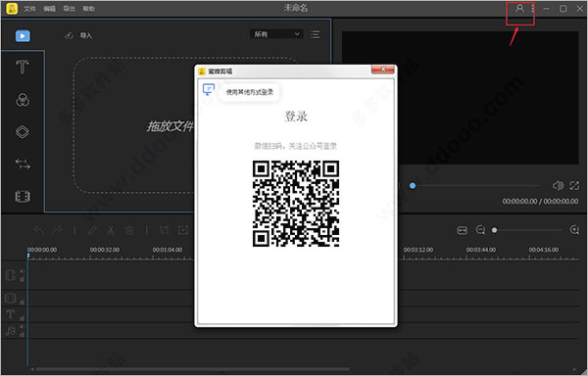
Task: Zoom out the timeline
Action: pos(480,230)
